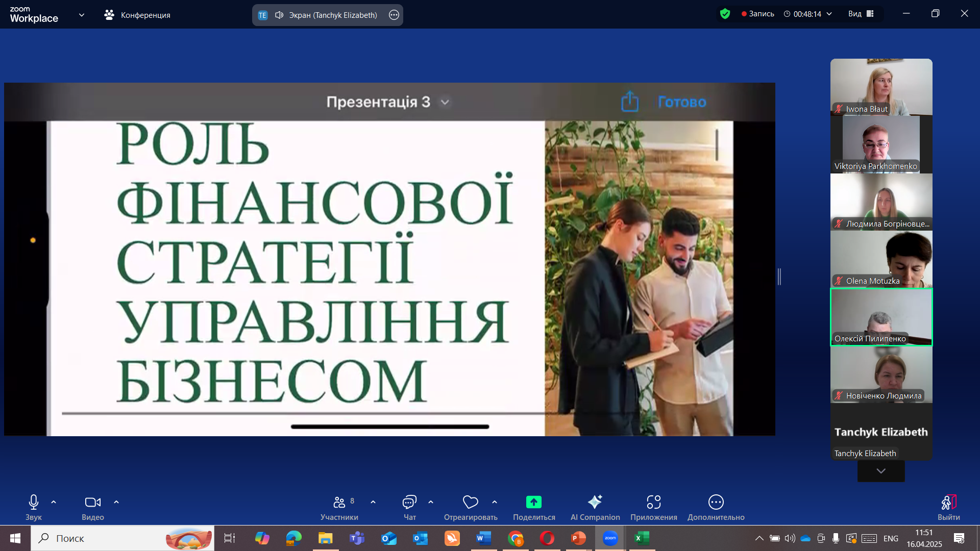
Task: Select Олексій Пилипенко video thumbnail
Action: pos(881,317)
